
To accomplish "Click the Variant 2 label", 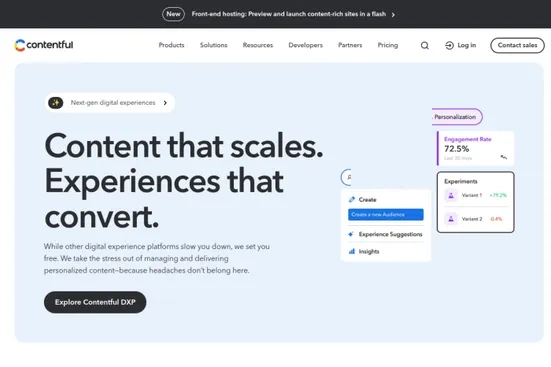I will (x=472, y=219).
